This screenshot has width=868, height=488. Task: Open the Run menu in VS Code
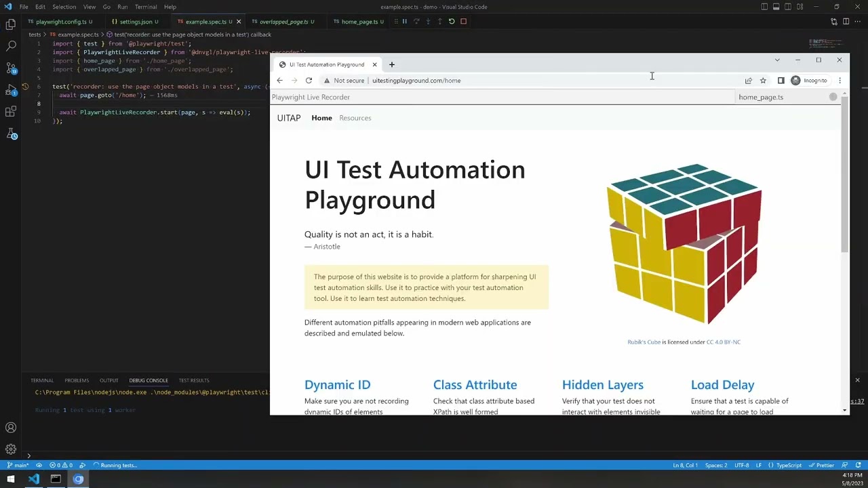122,7
